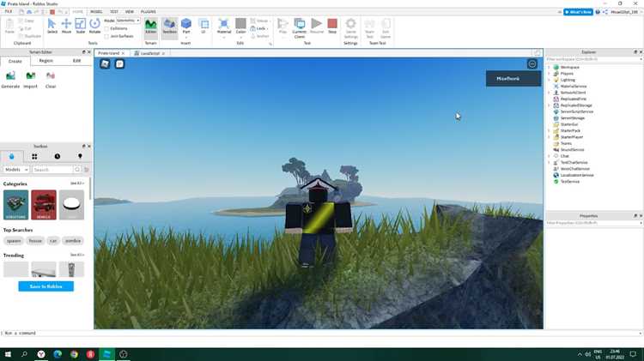Open the Models category dropdown in Toolbox
Viewport: 644px width, 361px height.
[15, 170]
